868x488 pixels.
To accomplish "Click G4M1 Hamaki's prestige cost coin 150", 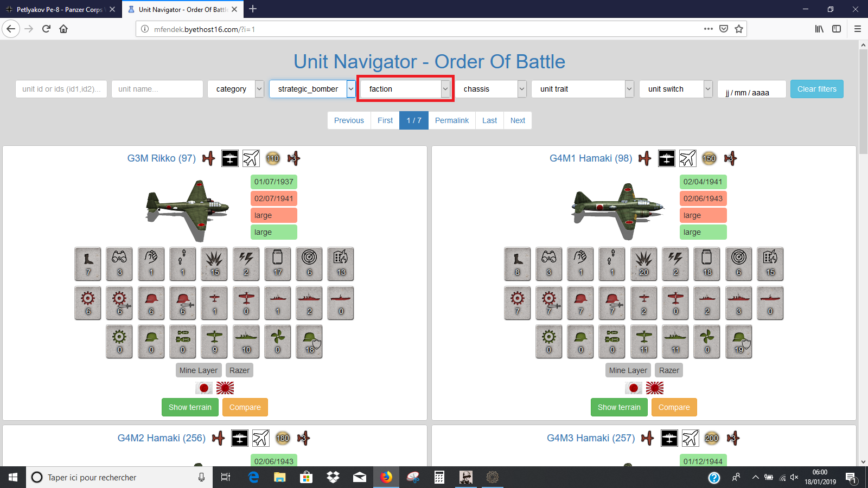I will pyautogui.click(x=709, y=158).
